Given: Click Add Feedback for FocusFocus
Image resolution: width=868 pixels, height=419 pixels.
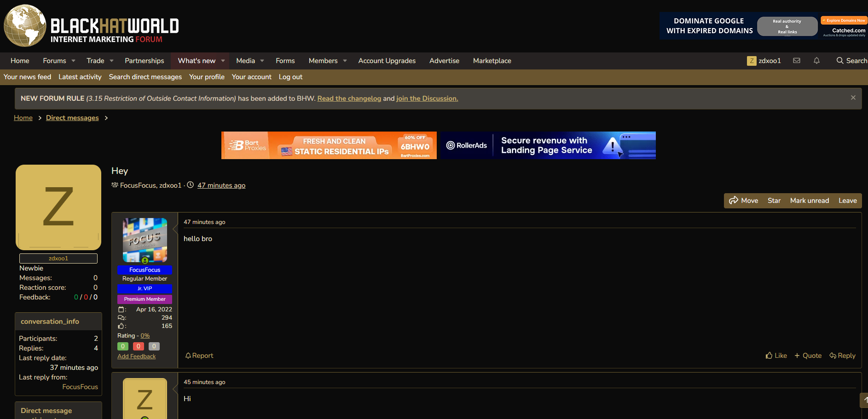Looking at the screenshot, I should tap(136, 356).
